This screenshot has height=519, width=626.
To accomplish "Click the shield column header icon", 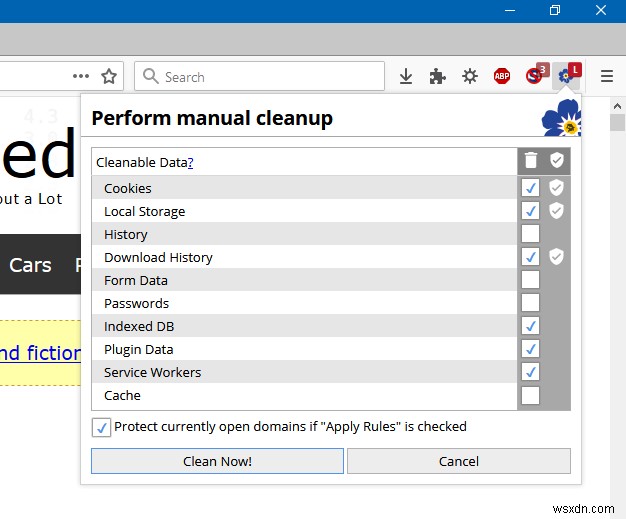I will tap(557, 160).
